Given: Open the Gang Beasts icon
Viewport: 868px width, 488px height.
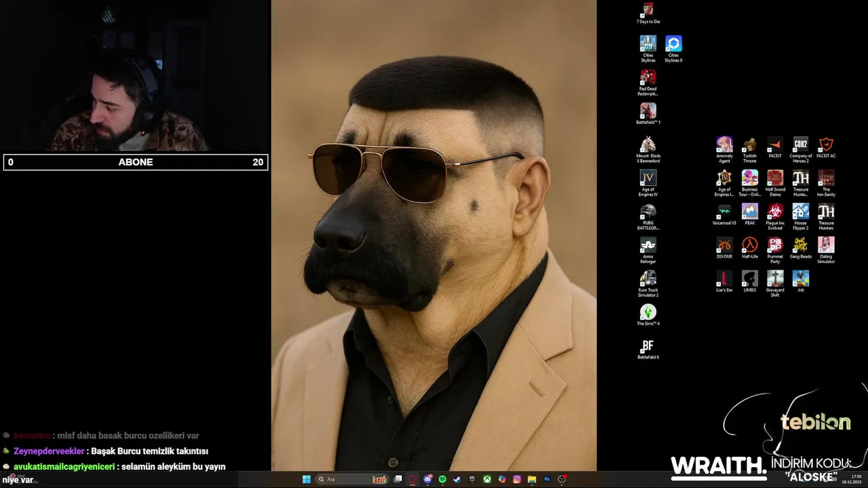Looking at the screenshot, I should (800, 248).
